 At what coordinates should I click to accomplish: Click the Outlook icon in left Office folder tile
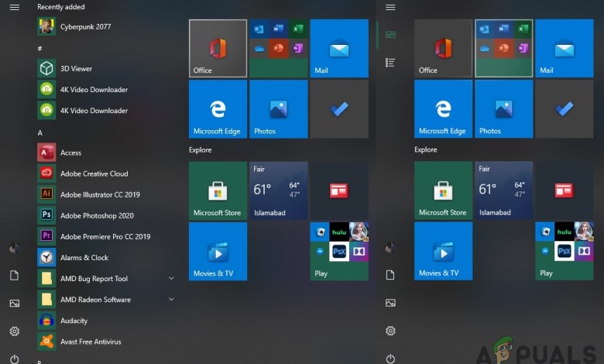(259, 29)
